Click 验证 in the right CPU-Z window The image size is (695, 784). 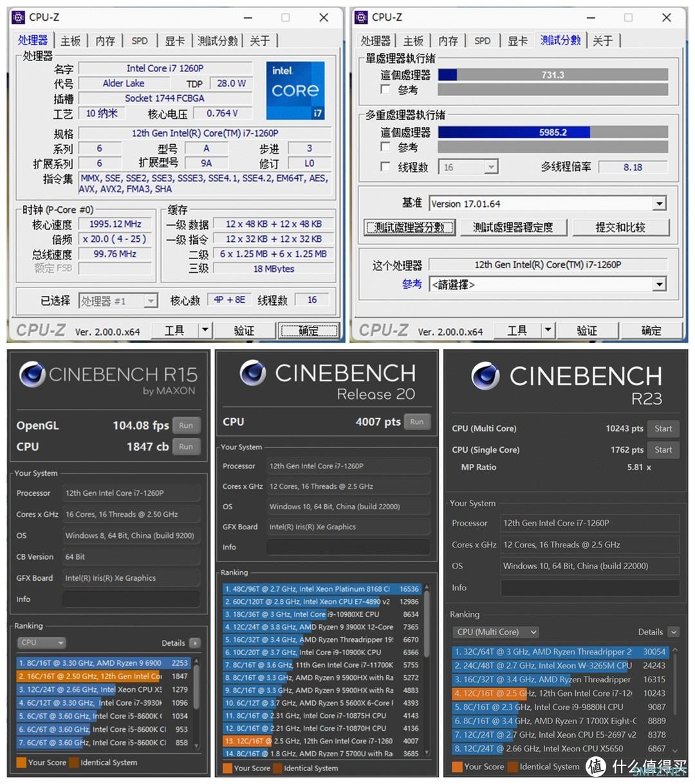pyautogui.click(x=587, y=331)
